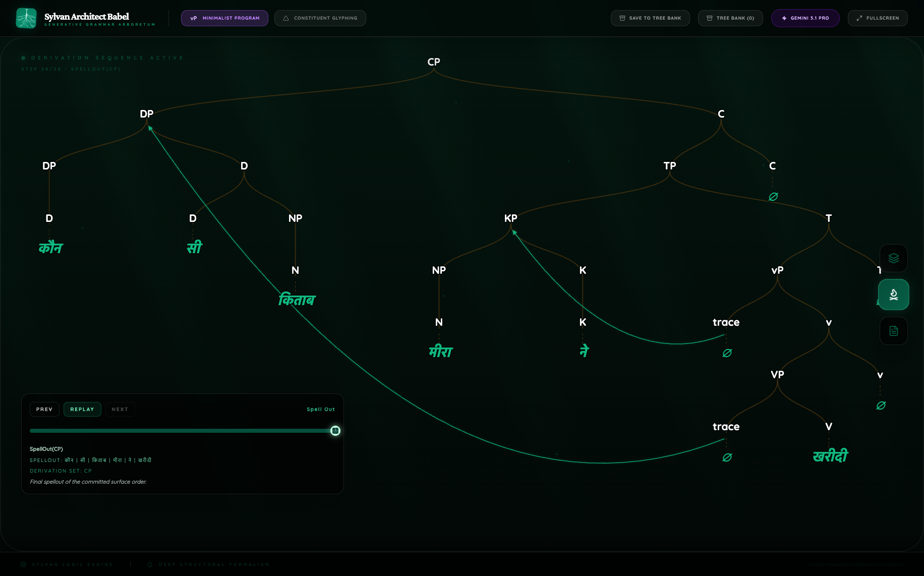Click the word किताब leaf
924x576 pixels.
tap(297, 300)
